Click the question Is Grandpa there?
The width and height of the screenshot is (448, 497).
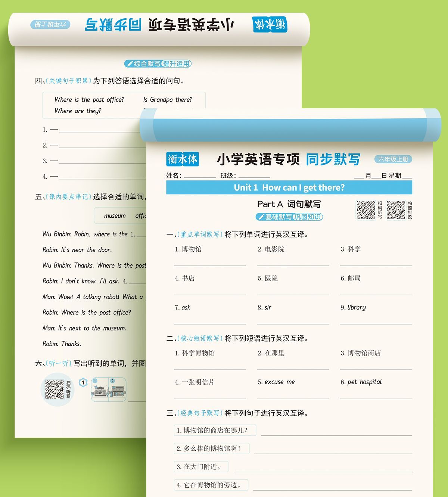click(168, 100)
